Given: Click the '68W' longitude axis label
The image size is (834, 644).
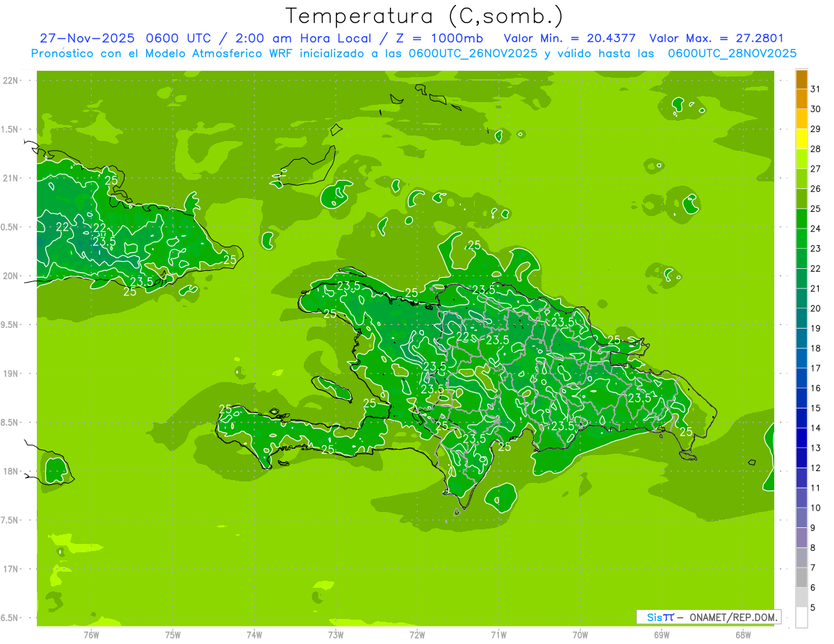Looking at the screenshot, I should [x=743, y=634].
